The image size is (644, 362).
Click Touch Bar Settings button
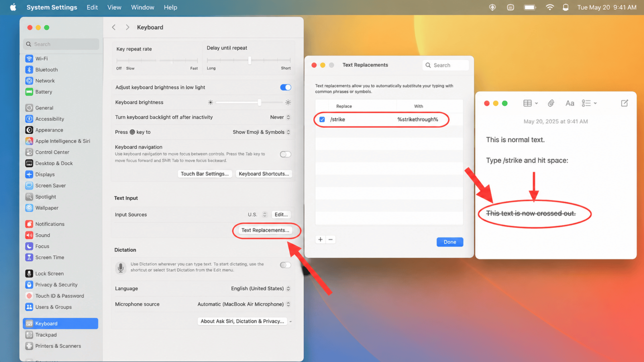coord(205,174)
